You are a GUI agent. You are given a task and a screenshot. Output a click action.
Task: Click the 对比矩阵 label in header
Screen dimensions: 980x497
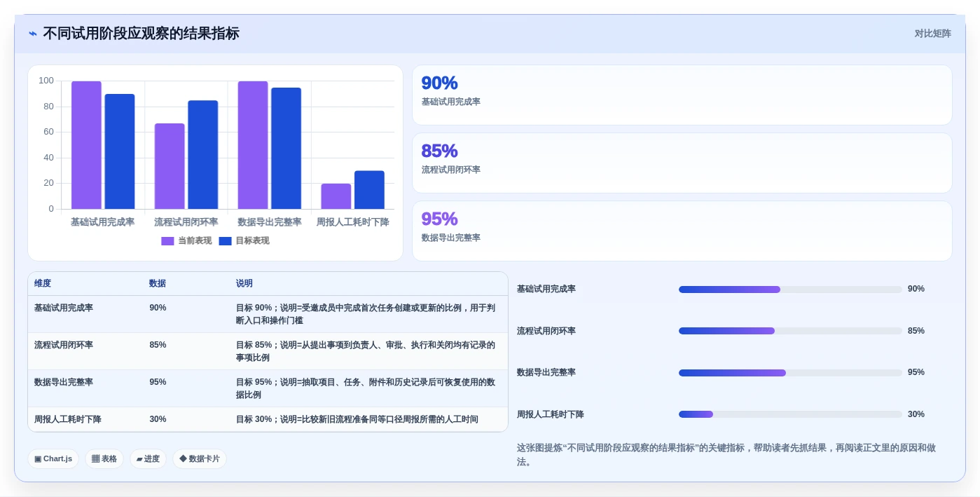tap(932, 34)
